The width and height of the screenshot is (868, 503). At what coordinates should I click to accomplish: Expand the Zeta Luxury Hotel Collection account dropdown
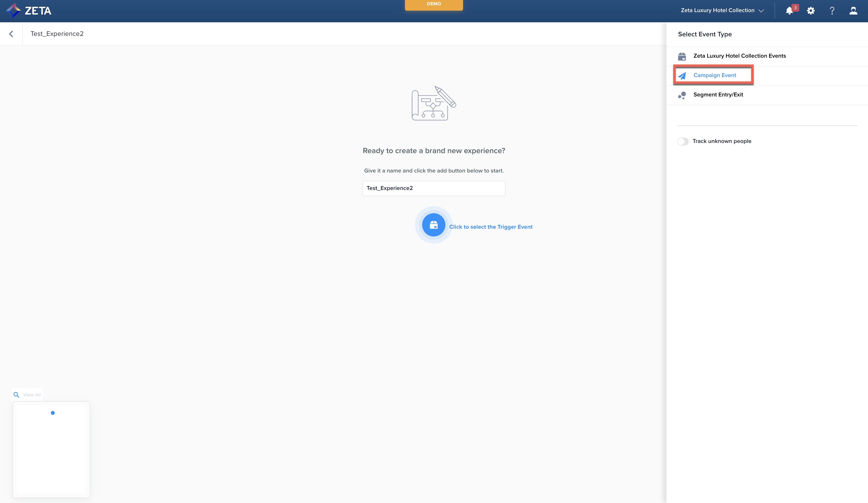tap(722, 10)
